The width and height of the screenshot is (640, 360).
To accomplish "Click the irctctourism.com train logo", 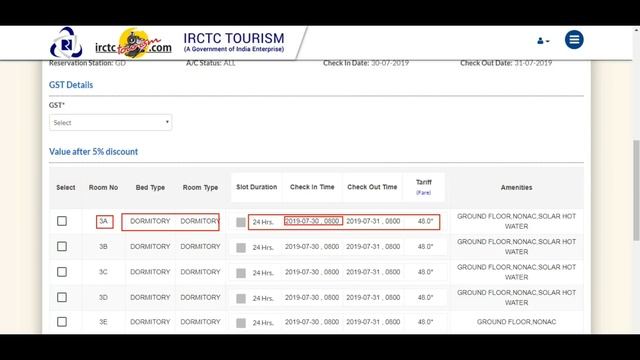I will 133,43.
